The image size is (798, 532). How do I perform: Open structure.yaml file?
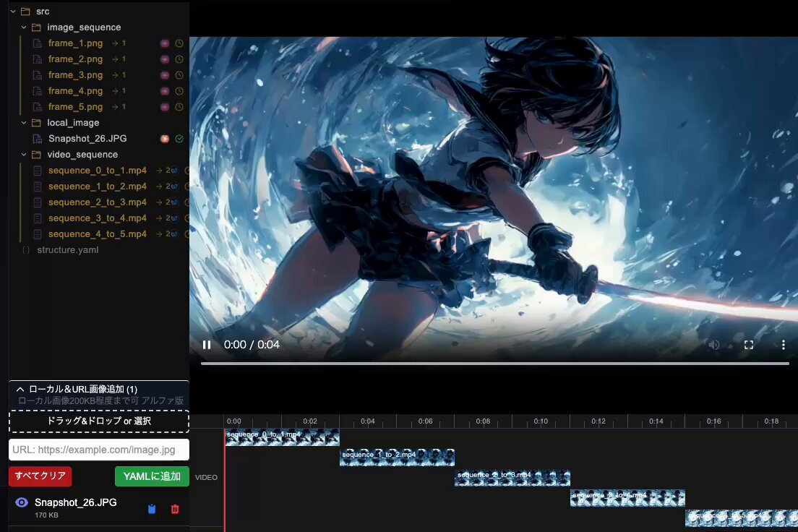pyautogui.click(x=68, y=250)
